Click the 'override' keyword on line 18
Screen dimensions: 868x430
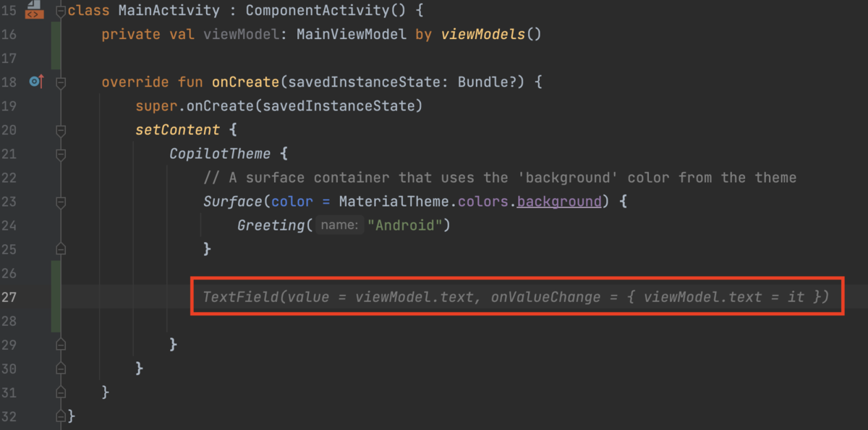(135, 82)
